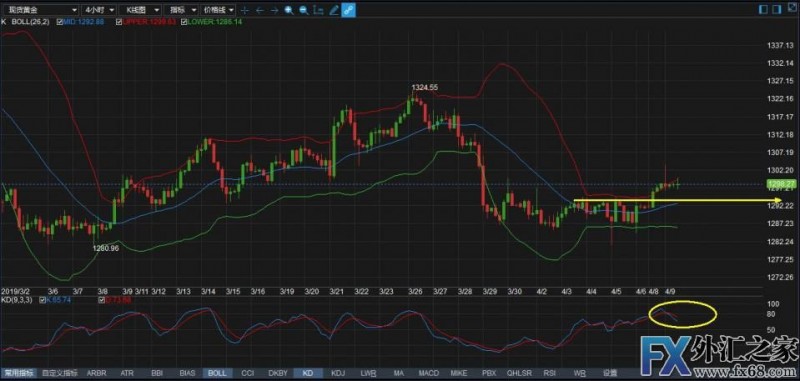The height and width of the screenshot is (381, 800).
Task: Select the MA indicator
Action: (x=398, y=373)
